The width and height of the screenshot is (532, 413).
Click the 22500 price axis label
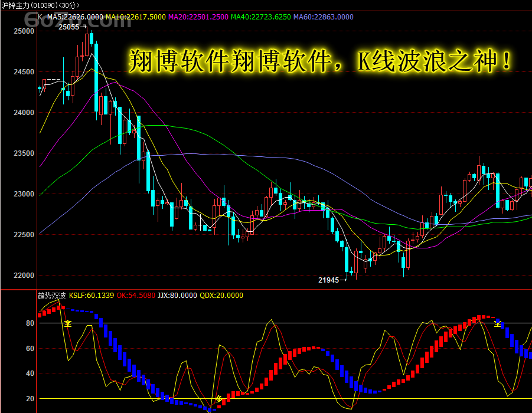click(24, 235)
